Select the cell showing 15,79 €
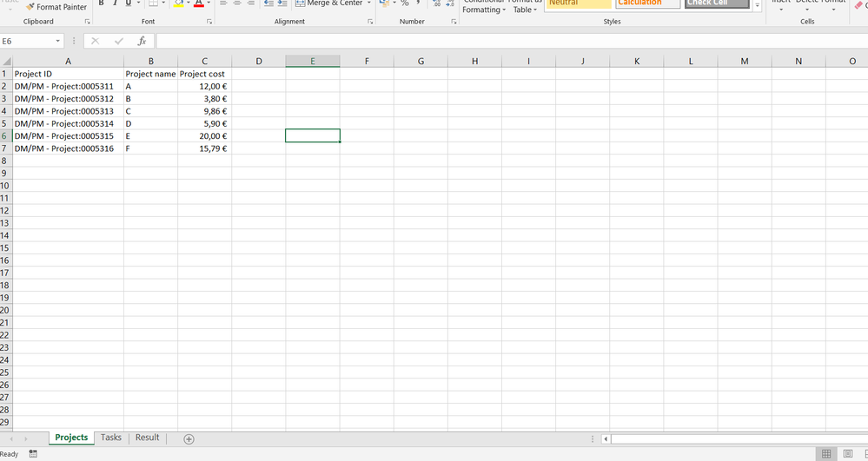 [x=205, y=148]
